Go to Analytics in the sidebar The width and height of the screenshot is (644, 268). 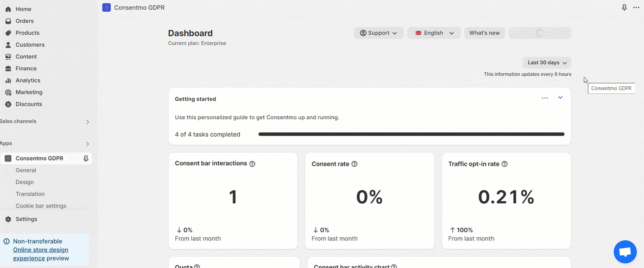click(28, 81)
